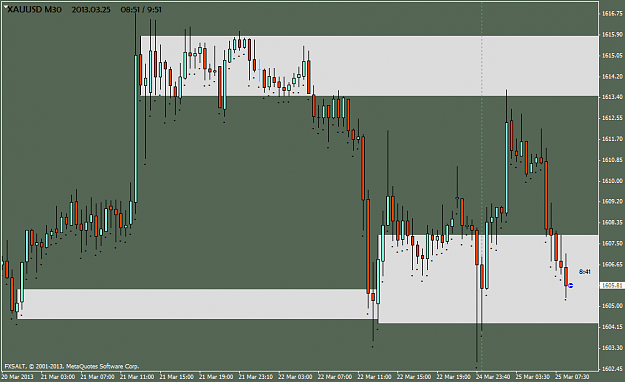This screenshot has width=625, height=382.
Task: Click the 1608.35 price axis label
Action: click(x=612, y=222)
